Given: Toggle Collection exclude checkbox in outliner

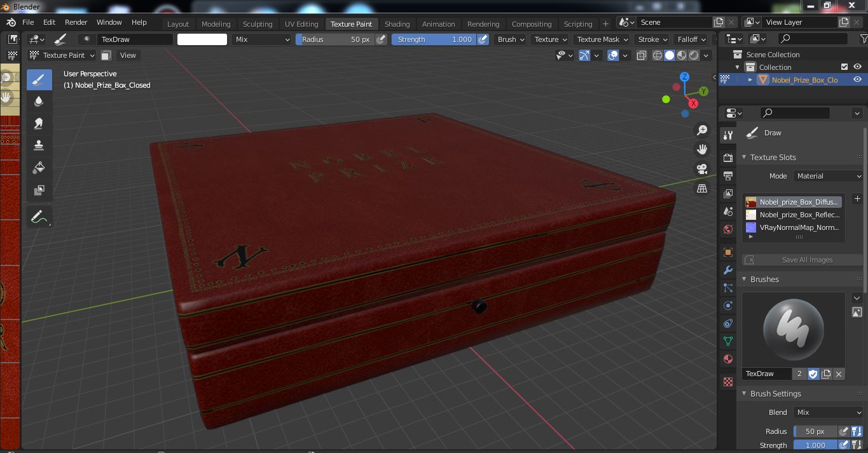Looking at the screenshot, I should [844, 67].
